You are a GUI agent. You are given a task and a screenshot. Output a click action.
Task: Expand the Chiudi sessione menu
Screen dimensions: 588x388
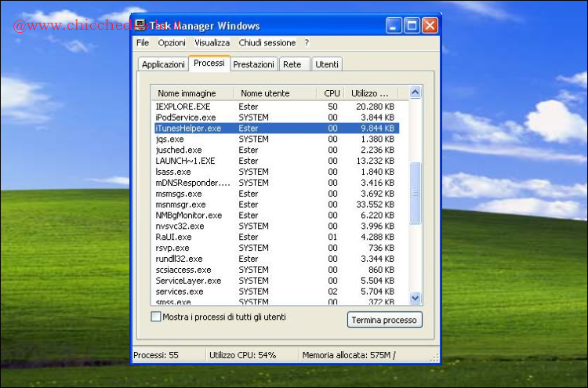[267, 42]
